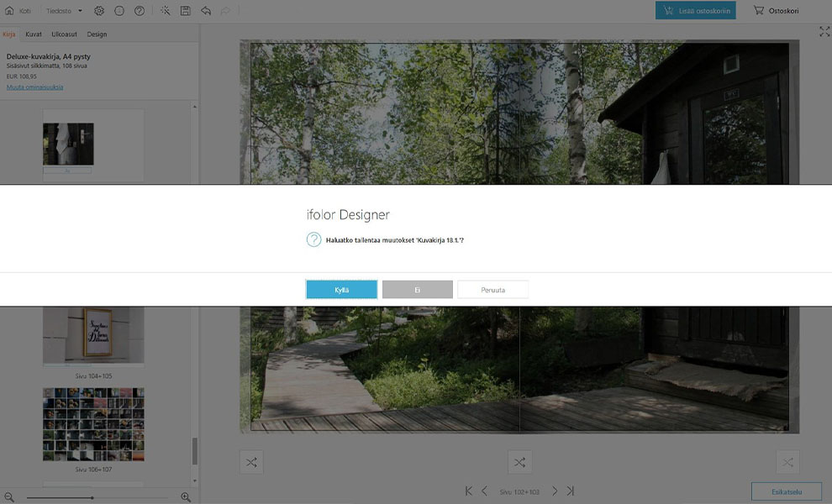This screenshot has width=832, height=504.
Task: Click the save floppy disk icon
Action: pos(185,11)
